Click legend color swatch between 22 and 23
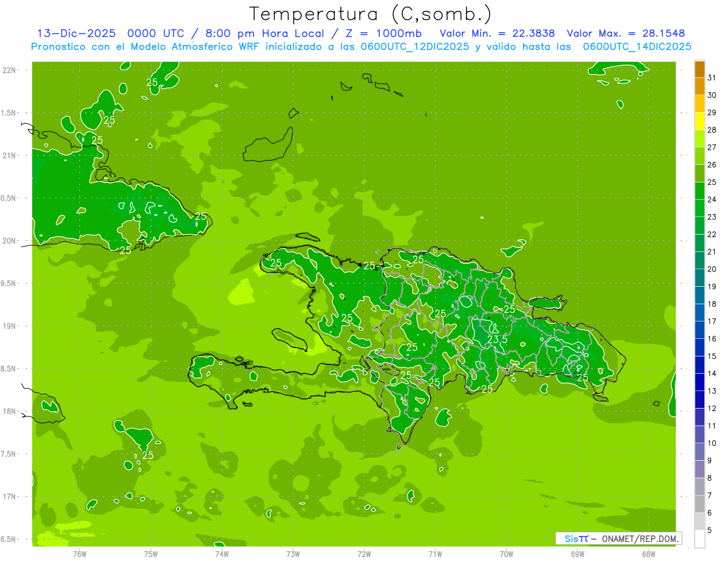Viewport: 728px width, 562px height. pos(699,226)
